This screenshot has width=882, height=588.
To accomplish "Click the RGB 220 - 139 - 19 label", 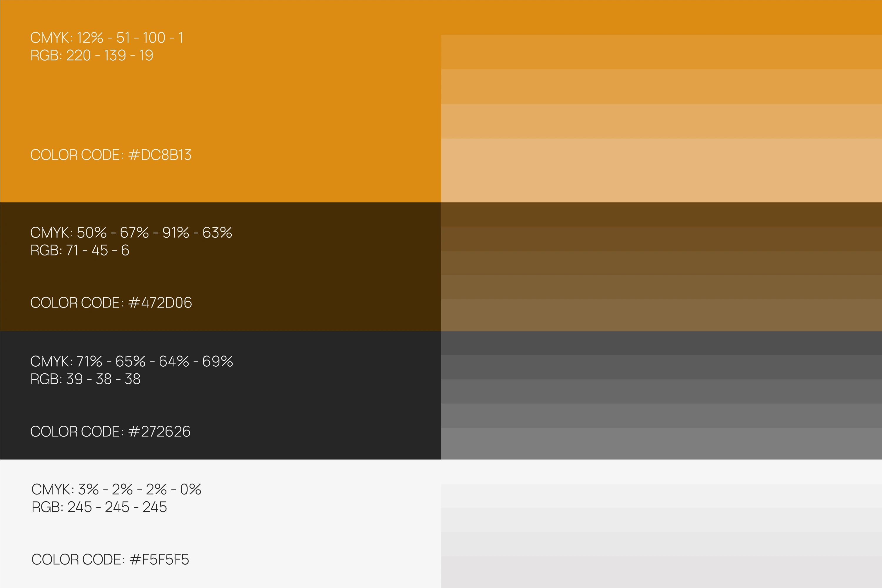I will point(91,56).
